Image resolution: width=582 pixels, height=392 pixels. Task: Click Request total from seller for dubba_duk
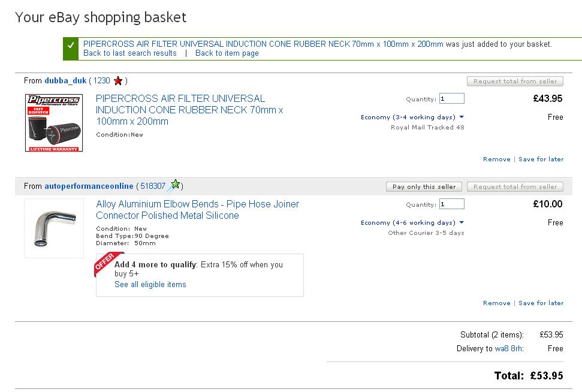(515, 82)
